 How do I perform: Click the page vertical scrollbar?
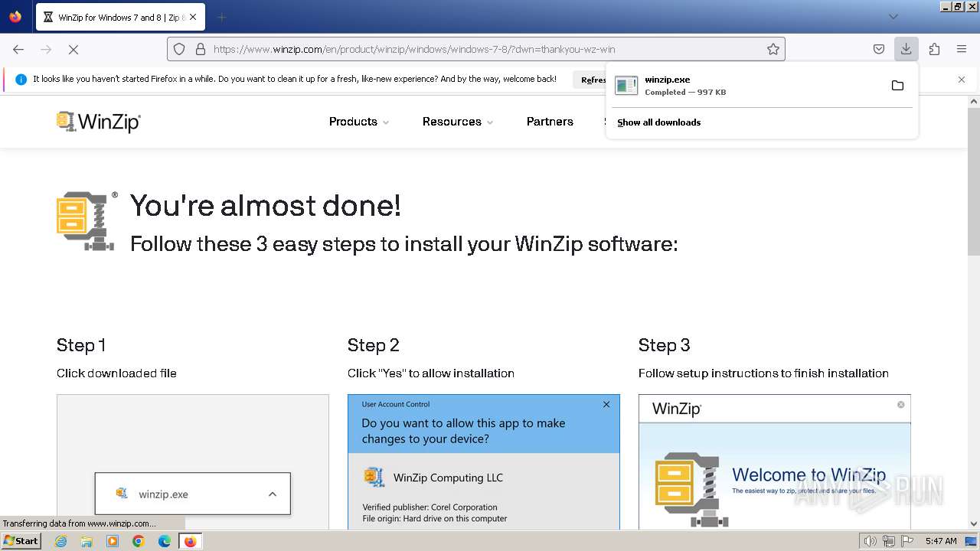click(974, 181)
